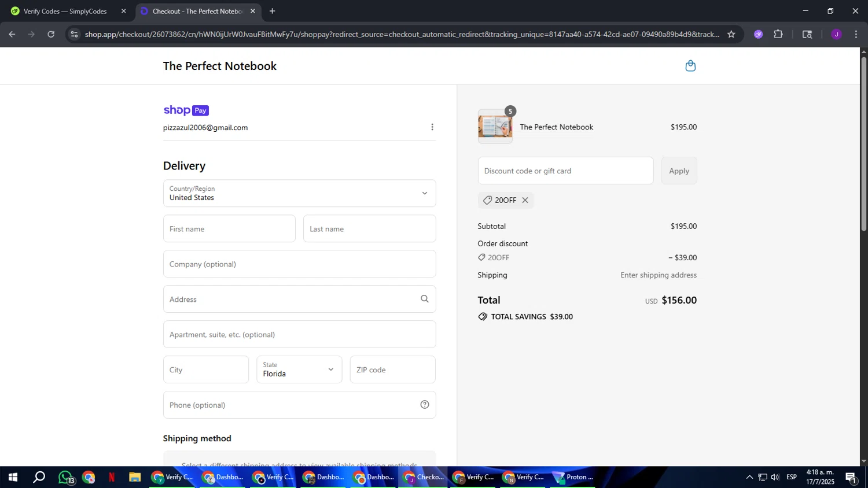Open WhatsApp from taskbar
The height and width of the screenshot is (488, 868).
[x=66, y=477]
